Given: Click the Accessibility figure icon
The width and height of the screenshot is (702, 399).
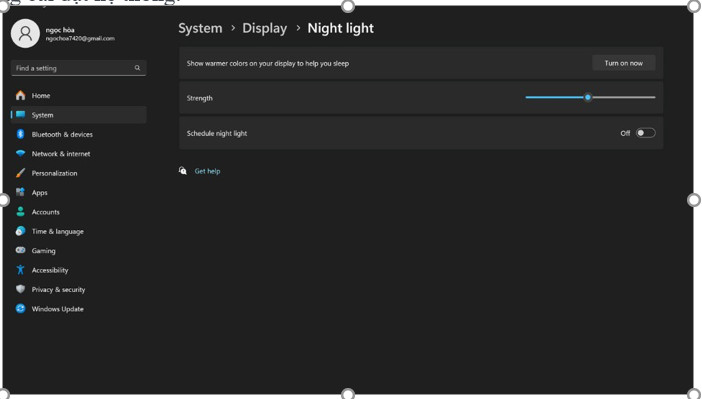Looking at the screenshot, I should 20,270.
